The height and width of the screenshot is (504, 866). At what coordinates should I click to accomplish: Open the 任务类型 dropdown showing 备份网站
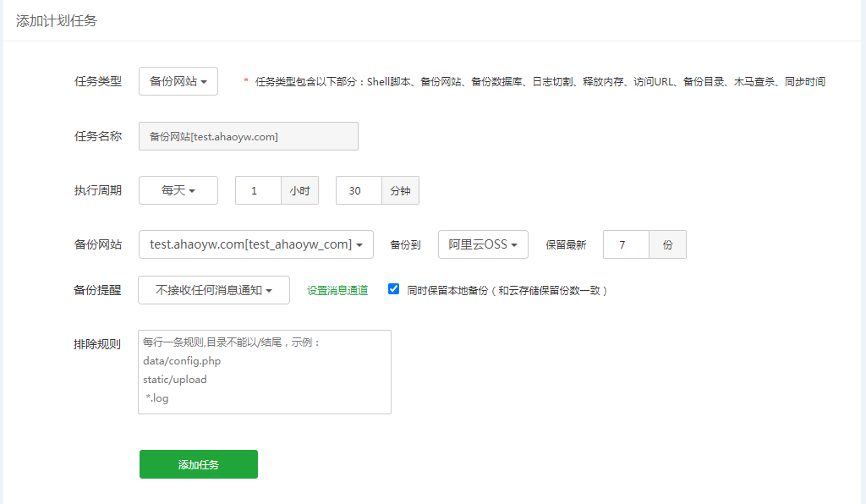(x=178, y=81)
